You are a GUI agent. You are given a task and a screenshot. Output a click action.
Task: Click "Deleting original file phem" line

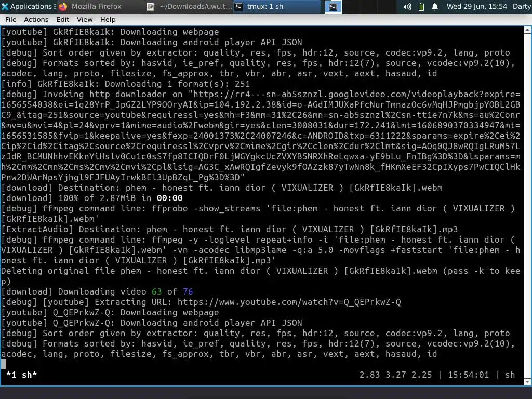(x=261, y=276)
